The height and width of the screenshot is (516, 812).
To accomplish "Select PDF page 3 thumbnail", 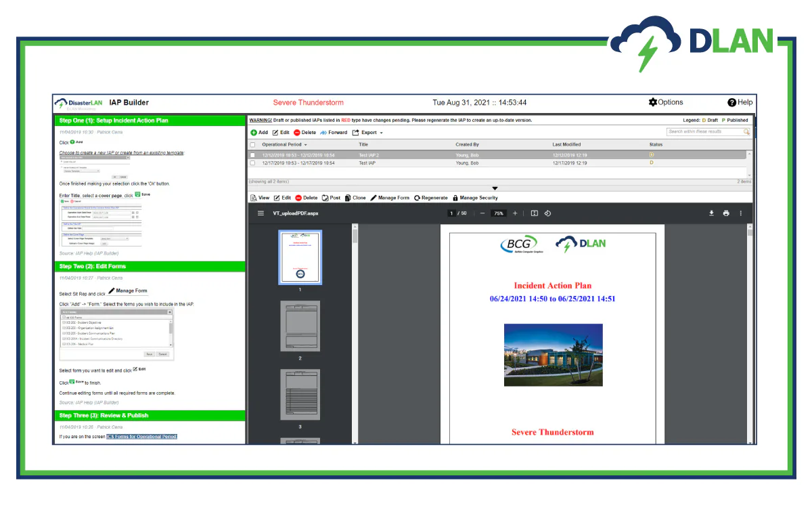I will point(300,395).
